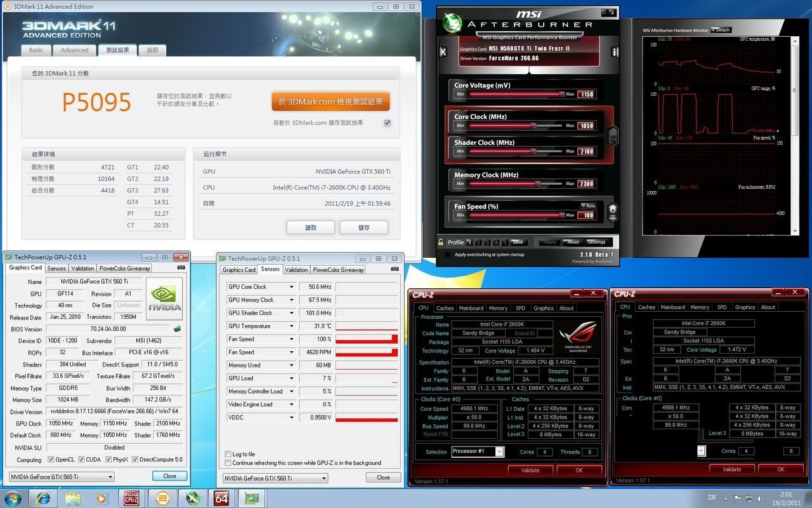Click the Memory Clock slider handle
This screenshot has width=812, height=508.
point(537,184)
